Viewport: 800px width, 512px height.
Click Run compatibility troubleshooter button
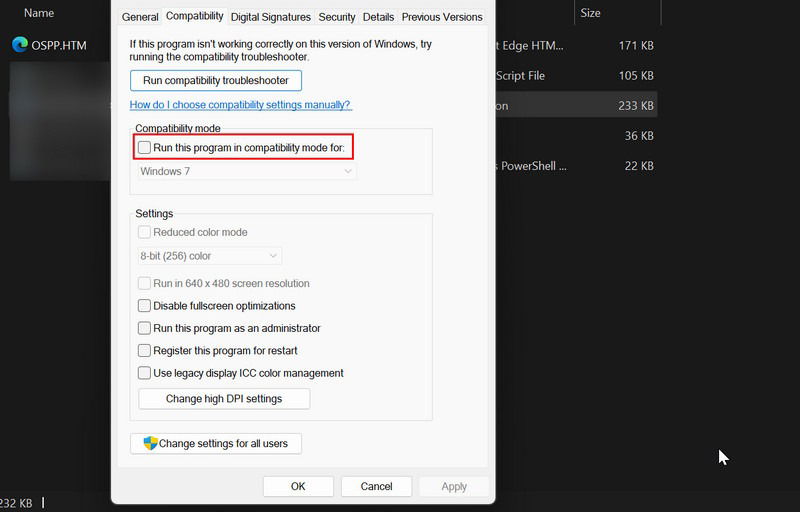tap(216, 81)
